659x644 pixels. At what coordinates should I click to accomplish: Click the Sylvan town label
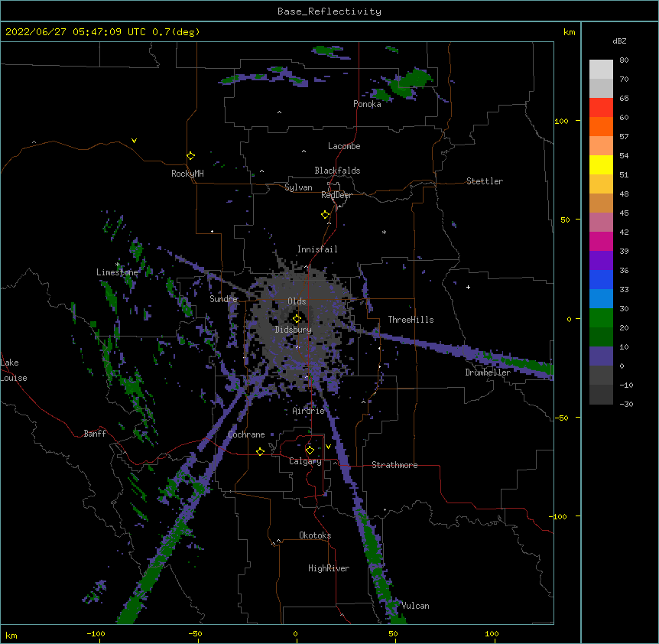[x=298, y=187]
